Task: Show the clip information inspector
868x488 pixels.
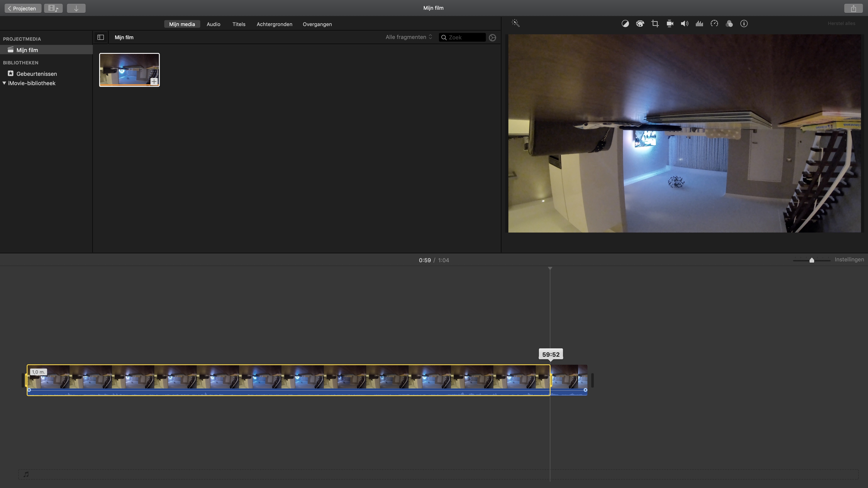Action: tap(744, 24)
